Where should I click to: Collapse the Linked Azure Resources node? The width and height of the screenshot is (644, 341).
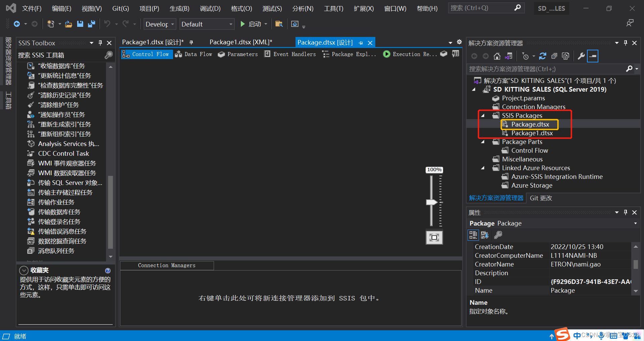(x=483, y=168)
